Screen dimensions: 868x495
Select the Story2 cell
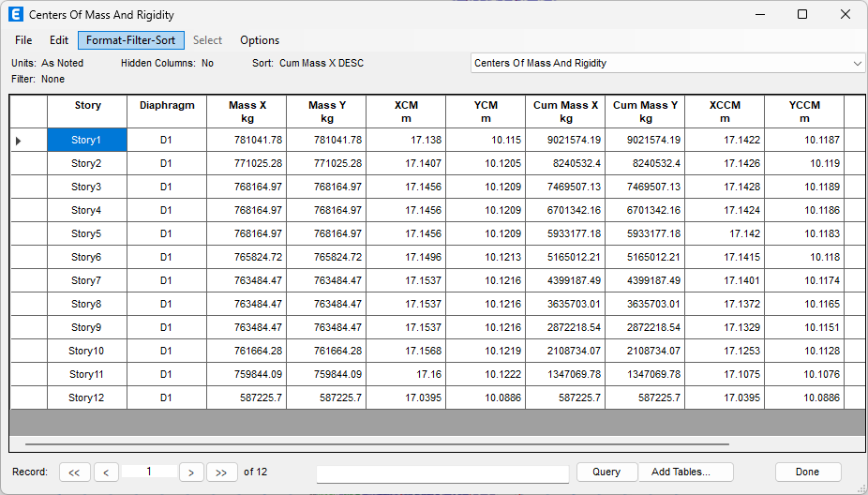[87, 163]
